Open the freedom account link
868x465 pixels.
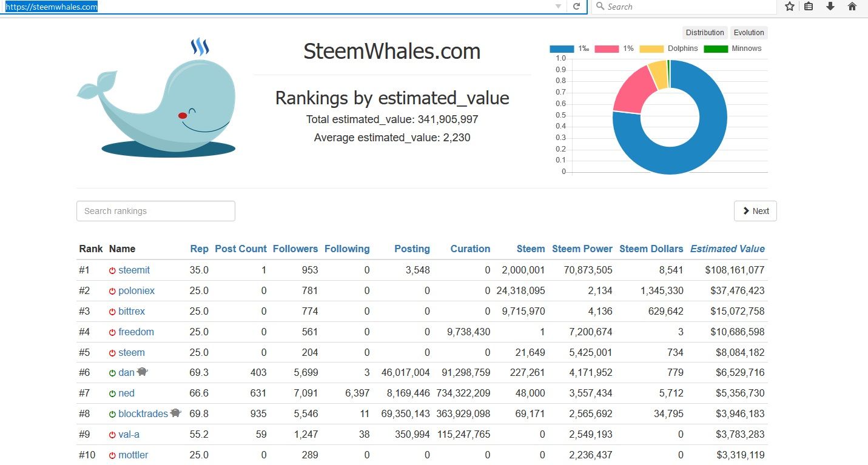point(136,332)
